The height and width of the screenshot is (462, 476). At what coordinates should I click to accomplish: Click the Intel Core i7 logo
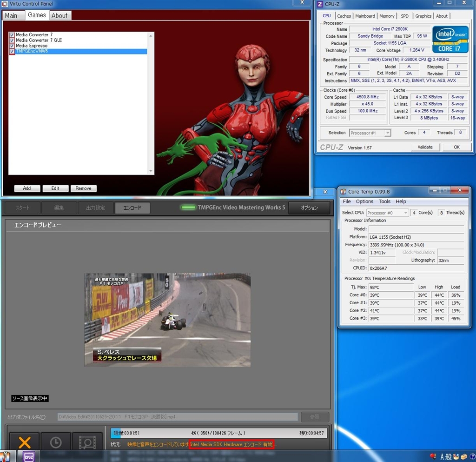point(450,39)
